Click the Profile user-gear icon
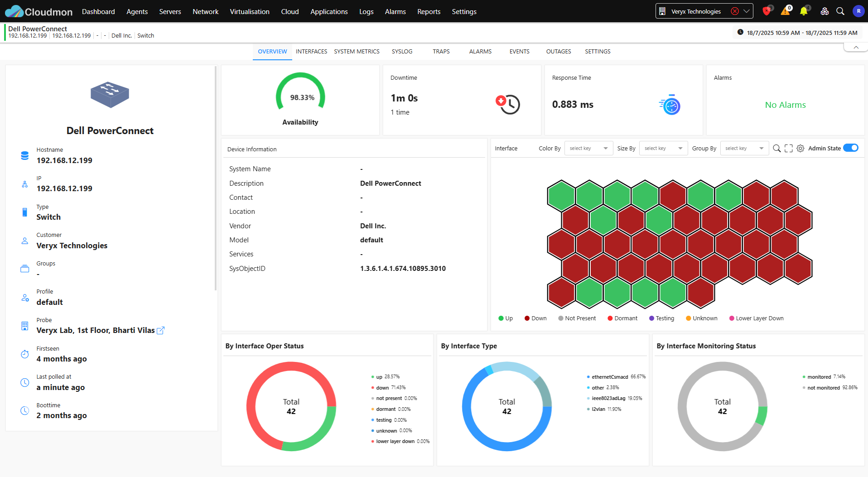The image size is (868, 477). (25, 298)
